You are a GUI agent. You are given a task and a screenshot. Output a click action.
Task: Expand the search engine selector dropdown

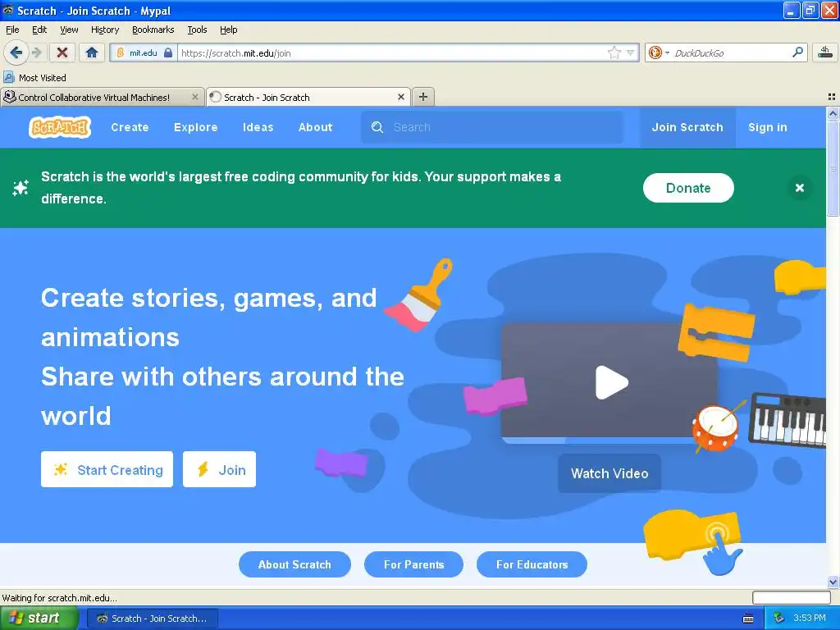click(x=667, y=52)
